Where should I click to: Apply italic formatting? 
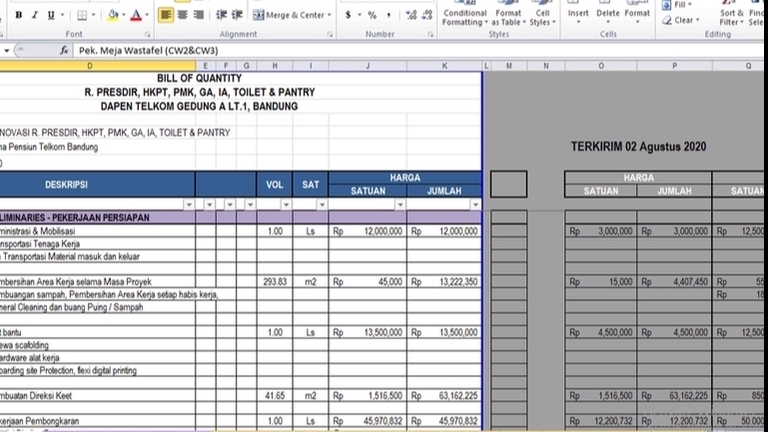coord(34,15)
